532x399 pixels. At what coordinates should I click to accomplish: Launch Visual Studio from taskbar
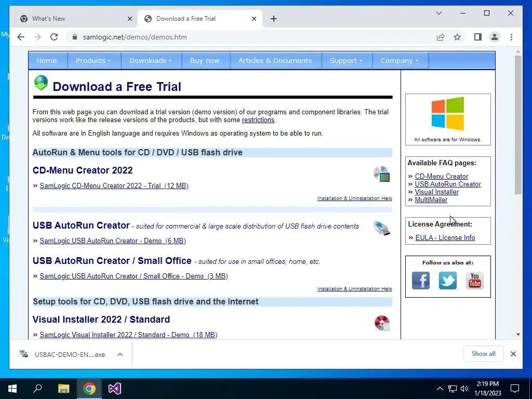(x=115, y=389)
